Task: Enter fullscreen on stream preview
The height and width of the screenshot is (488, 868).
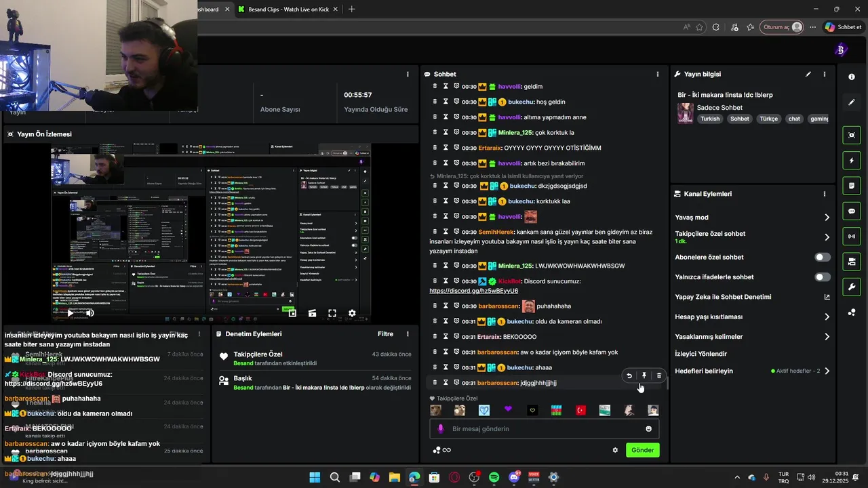Action: [332, 313]
